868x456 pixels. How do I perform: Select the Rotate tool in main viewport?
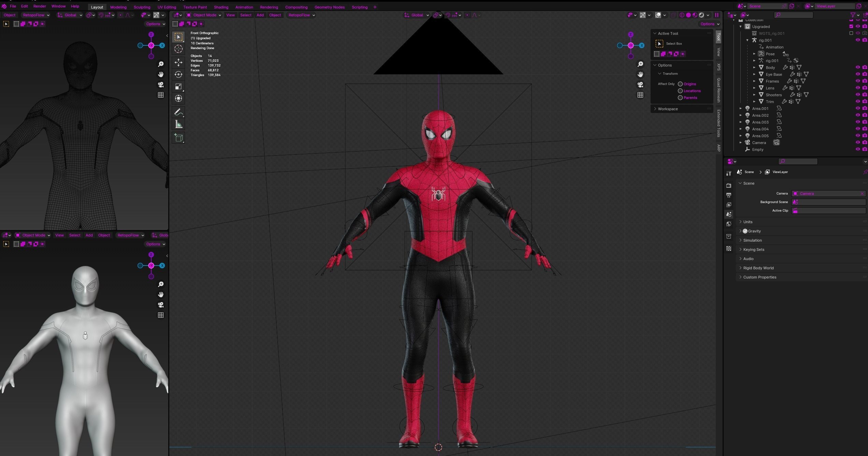point(178,74)
